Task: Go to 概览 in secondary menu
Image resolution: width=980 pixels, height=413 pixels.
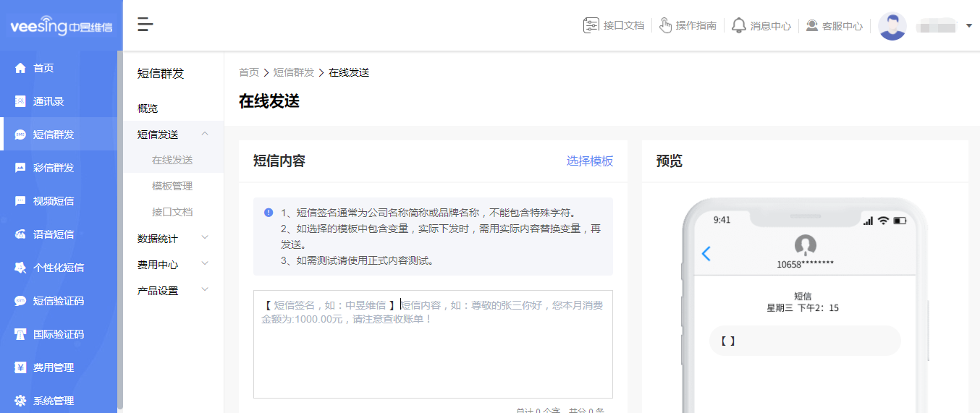Action: (148, 108)
